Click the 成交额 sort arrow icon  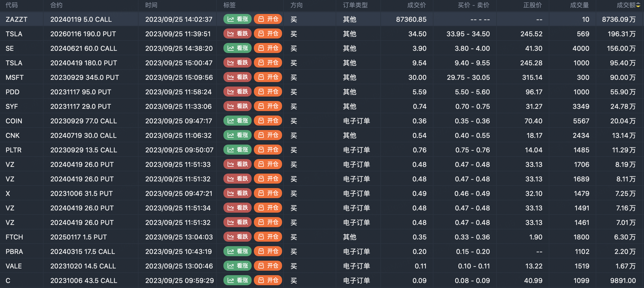[638, 5]
